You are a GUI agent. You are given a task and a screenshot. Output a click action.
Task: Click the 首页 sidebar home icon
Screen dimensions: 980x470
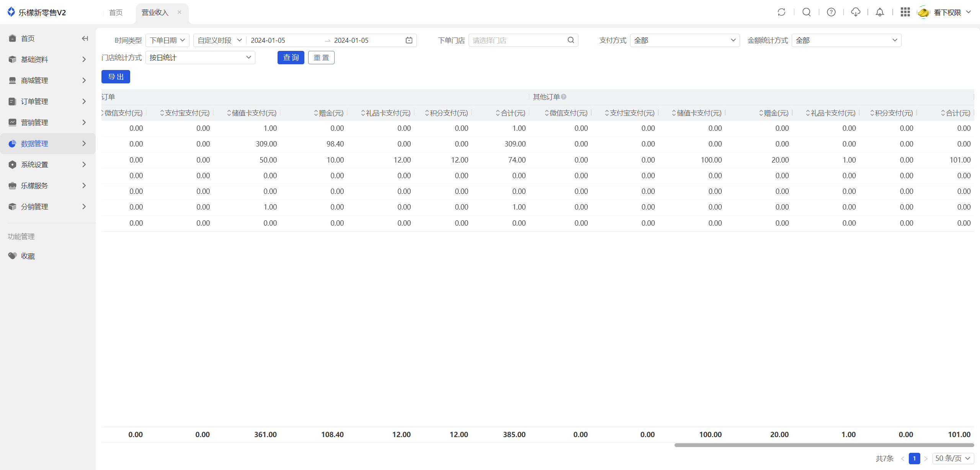[x=12, y=38]
